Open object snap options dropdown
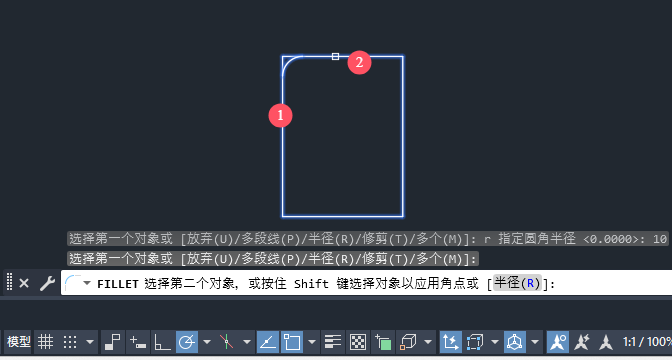Image resolution: width=672 pixels, height=360 pixels. point(312,342)
